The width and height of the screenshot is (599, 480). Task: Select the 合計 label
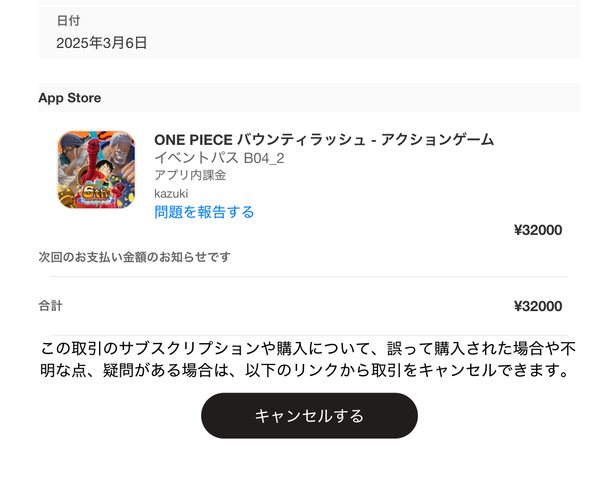point(50,306)
